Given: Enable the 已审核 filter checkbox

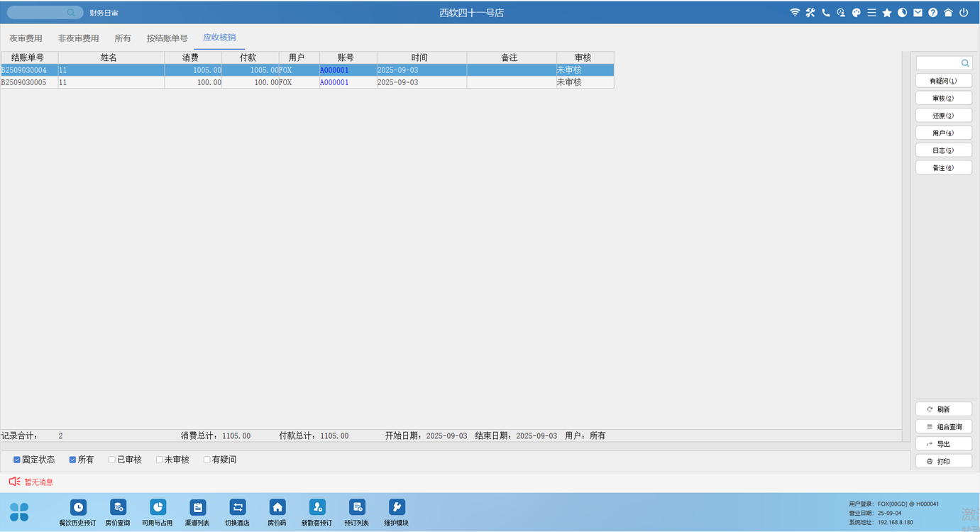Looking at the screenshot, I should pos(112,460).
